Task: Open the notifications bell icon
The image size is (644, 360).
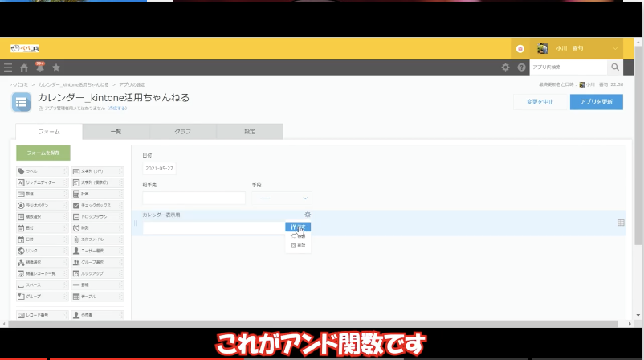Action: [x=39, y=67]
